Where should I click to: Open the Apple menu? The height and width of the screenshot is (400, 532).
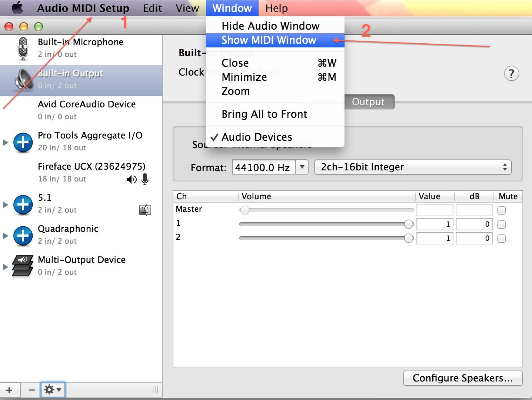(x=18, y=8)
